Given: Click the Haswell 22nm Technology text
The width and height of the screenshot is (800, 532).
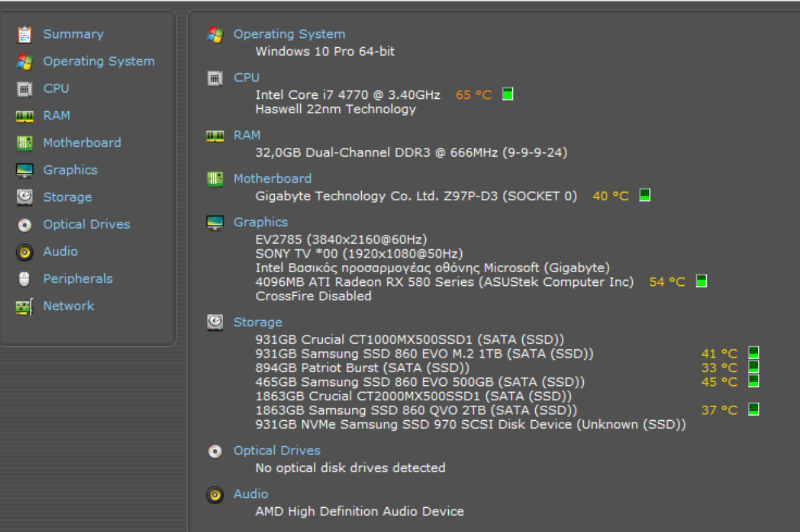Looking at the screenshot, I should [336, 109].
